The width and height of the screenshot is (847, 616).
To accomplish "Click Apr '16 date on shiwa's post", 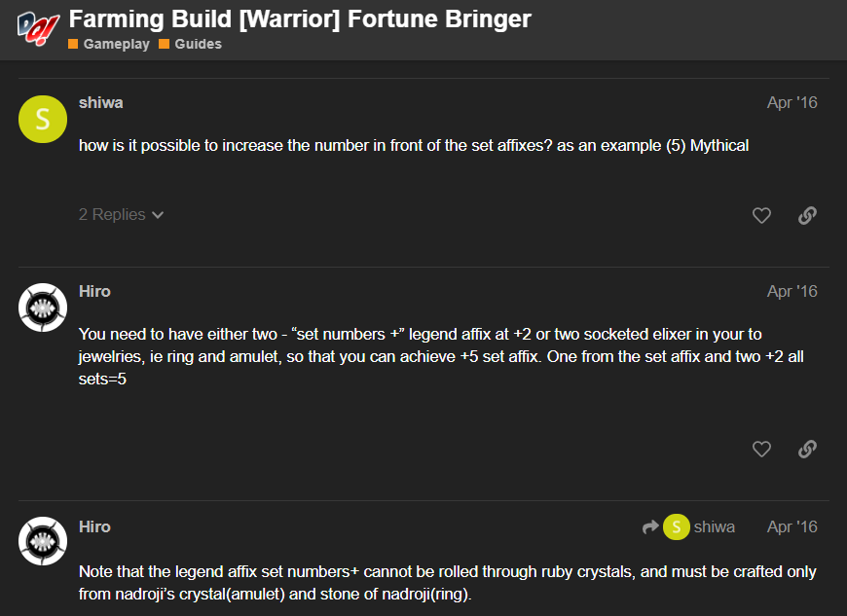I will (x=792, y=102).
